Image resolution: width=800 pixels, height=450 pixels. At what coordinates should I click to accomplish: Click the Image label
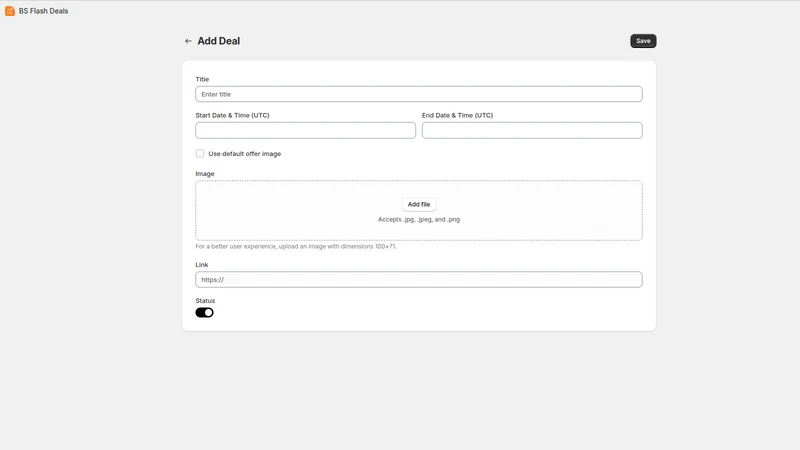[x=205, y=173]
